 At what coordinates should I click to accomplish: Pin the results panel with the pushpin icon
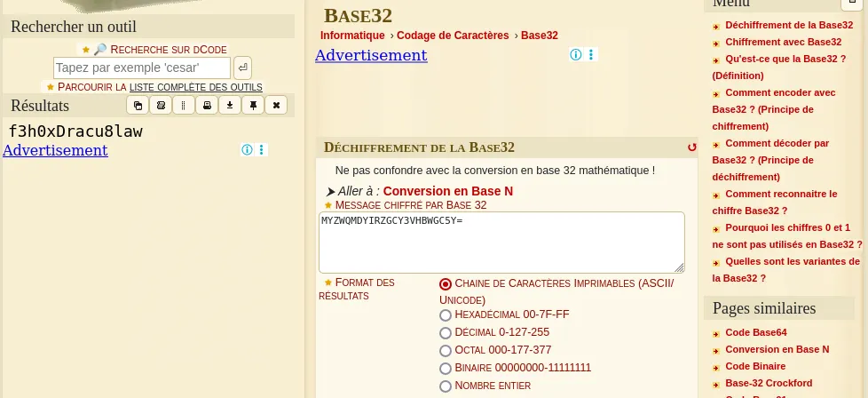[x=253, y=106]
